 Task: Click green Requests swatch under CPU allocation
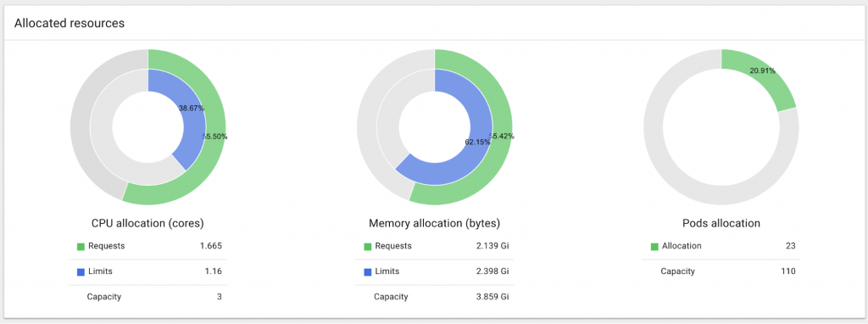pyautogui.click(x=81, y=247)
